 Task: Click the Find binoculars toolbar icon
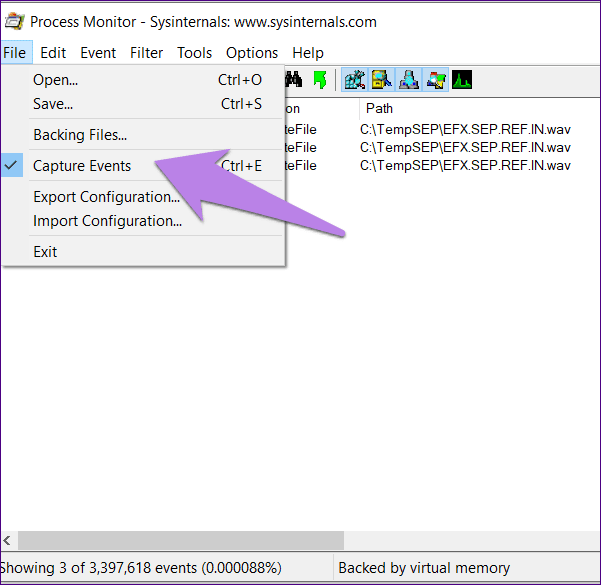click(294, 80)
